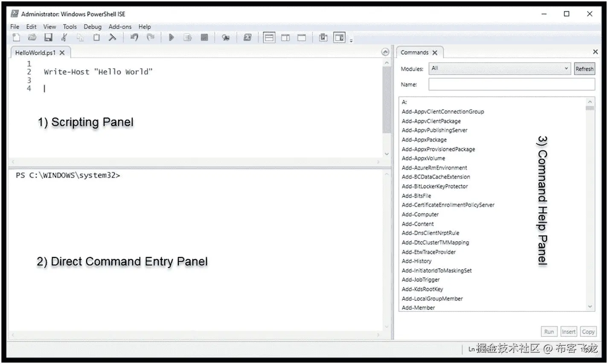608x364 pixels.
Task: Select Add-AppvPublishingServer command
Action: tap(434, 130)
